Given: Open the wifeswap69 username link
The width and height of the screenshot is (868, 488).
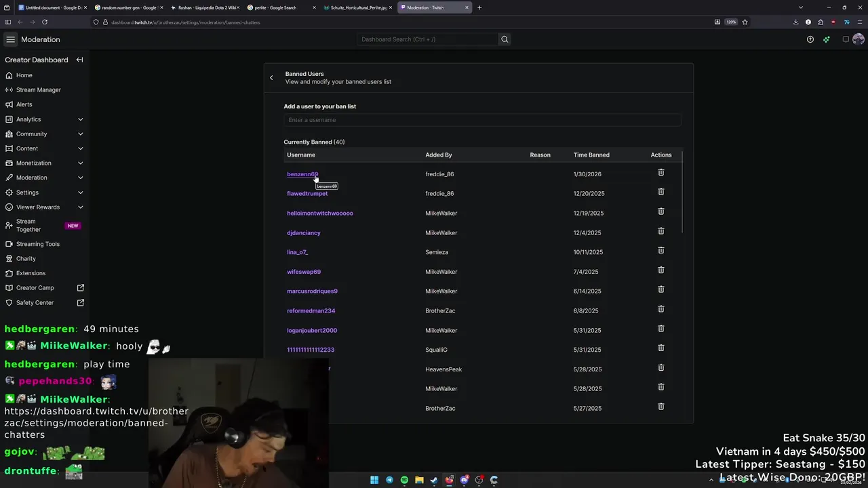Looking at the screenshot, I should click(x=304, y=272).
